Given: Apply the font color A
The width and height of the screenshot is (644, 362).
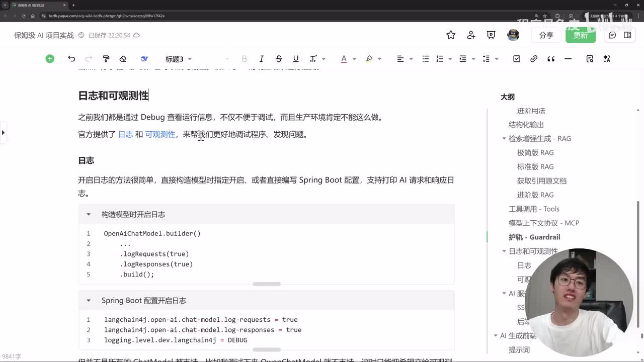Looking at the screenshot, I should pyautogui.click(x=344, y=59).
